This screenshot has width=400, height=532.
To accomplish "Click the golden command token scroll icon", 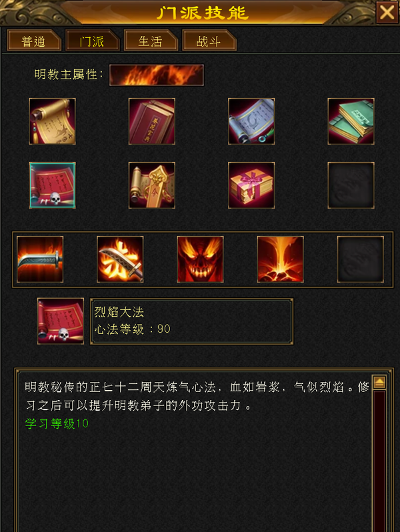I will point(152,185).
